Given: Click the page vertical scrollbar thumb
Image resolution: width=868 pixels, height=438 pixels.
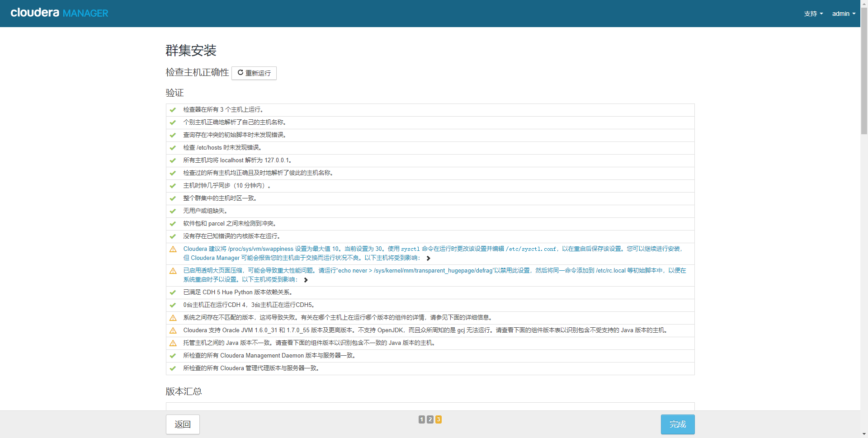Looking at the screenshot, I should point(864,71).
